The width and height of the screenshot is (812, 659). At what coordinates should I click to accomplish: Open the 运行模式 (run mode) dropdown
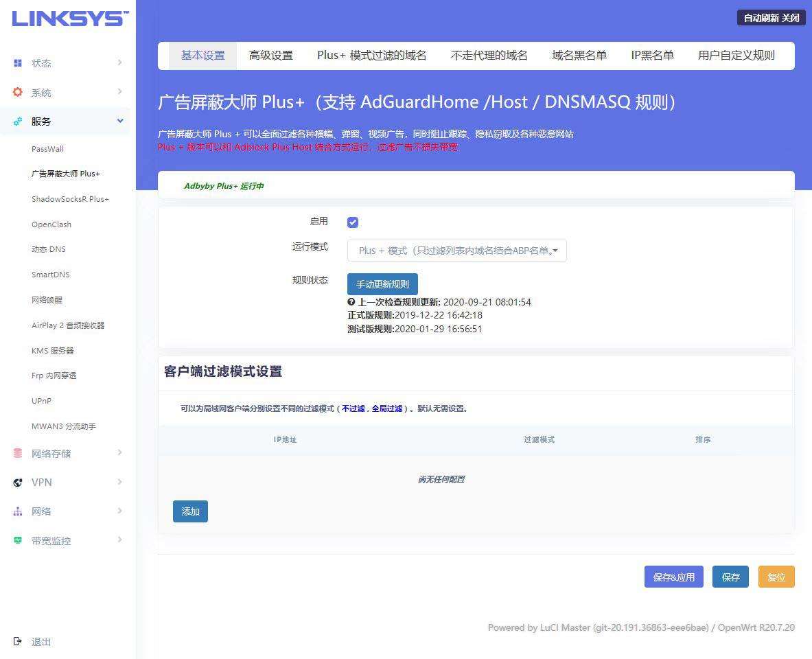(456, 251)
